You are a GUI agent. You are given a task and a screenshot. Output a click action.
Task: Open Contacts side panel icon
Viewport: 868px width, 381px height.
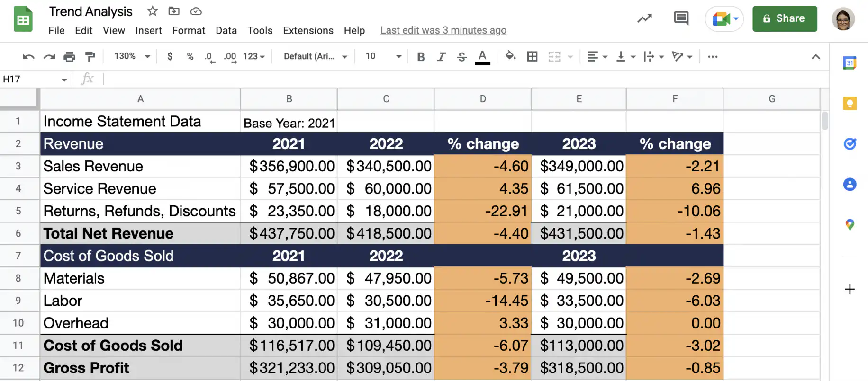tap(850, 184)
